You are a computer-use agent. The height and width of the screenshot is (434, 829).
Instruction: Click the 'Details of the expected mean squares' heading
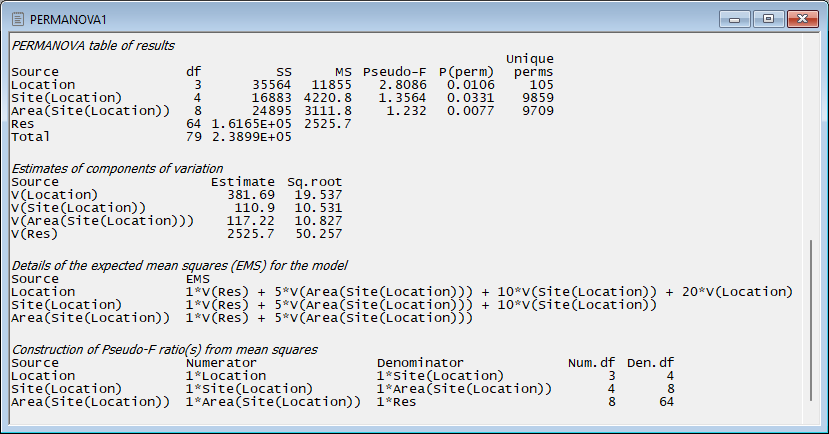pyautogui.click(x=179, y=265)
